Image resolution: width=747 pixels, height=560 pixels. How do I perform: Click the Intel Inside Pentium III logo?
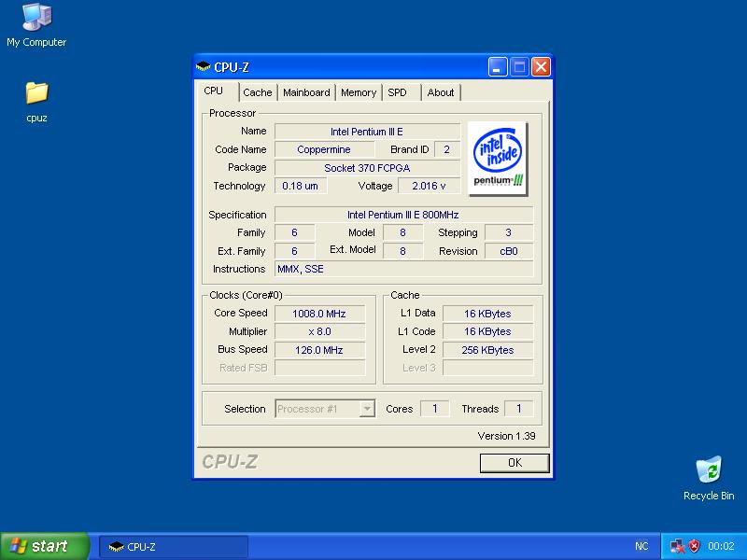click(x=498, y=158)
